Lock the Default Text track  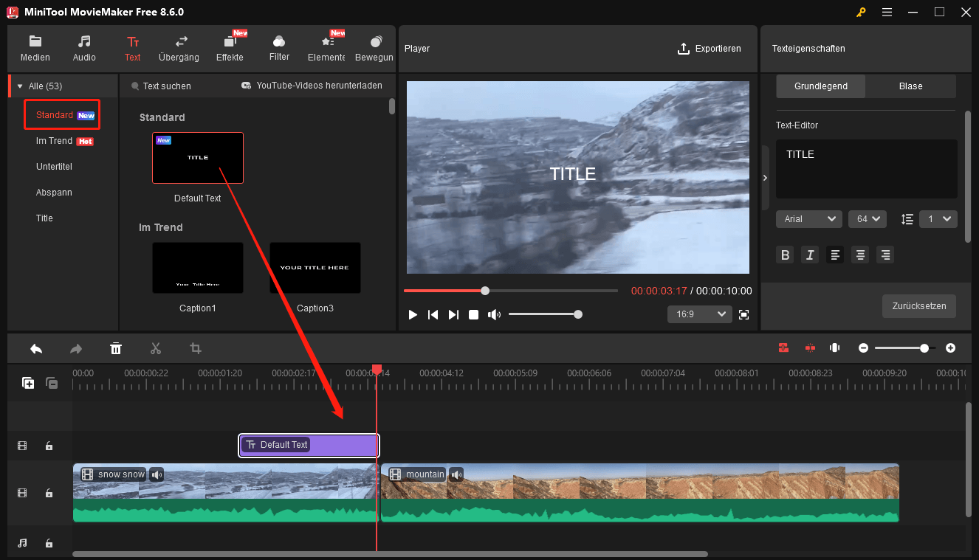coord(49,446)
